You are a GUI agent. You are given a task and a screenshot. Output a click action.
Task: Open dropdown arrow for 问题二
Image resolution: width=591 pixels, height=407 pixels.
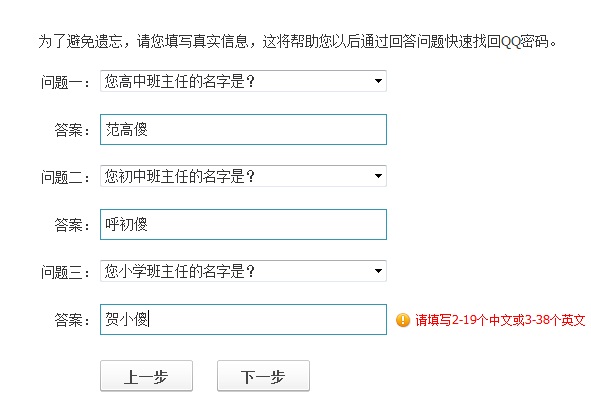pos(378,176)
